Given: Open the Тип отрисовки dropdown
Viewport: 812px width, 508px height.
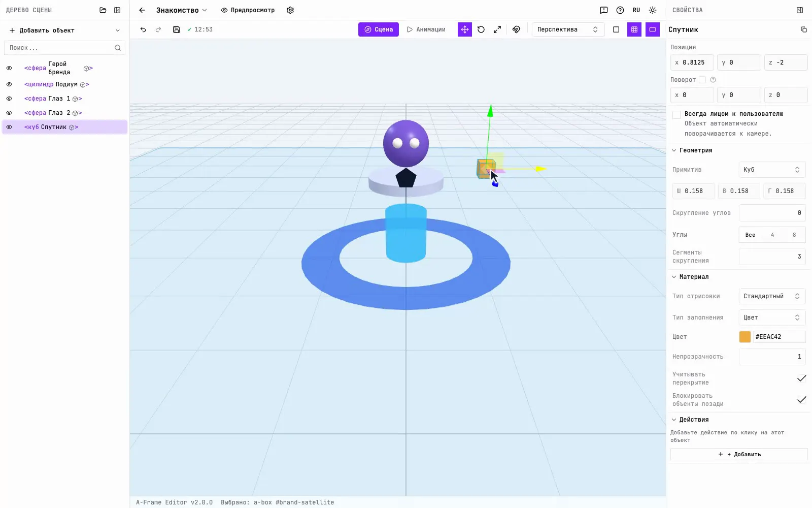Looking at the screenshot, I should 772,296.
